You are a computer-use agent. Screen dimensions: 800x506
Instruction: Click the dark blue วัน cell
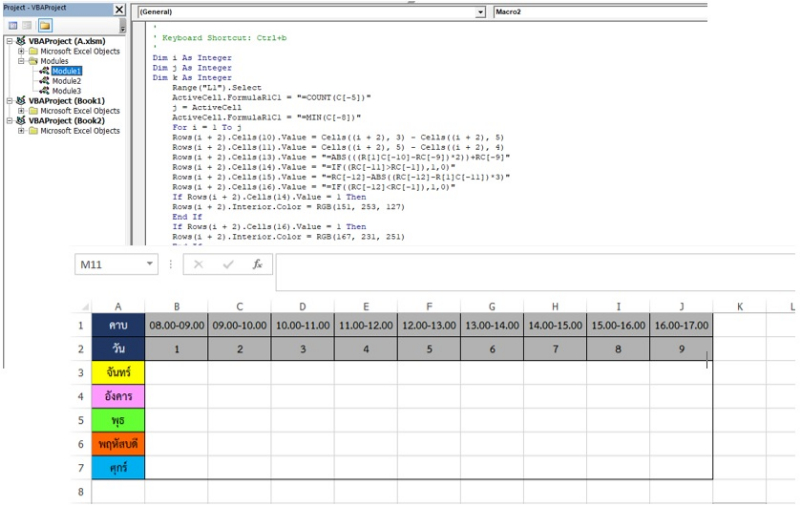click(118, 349)
